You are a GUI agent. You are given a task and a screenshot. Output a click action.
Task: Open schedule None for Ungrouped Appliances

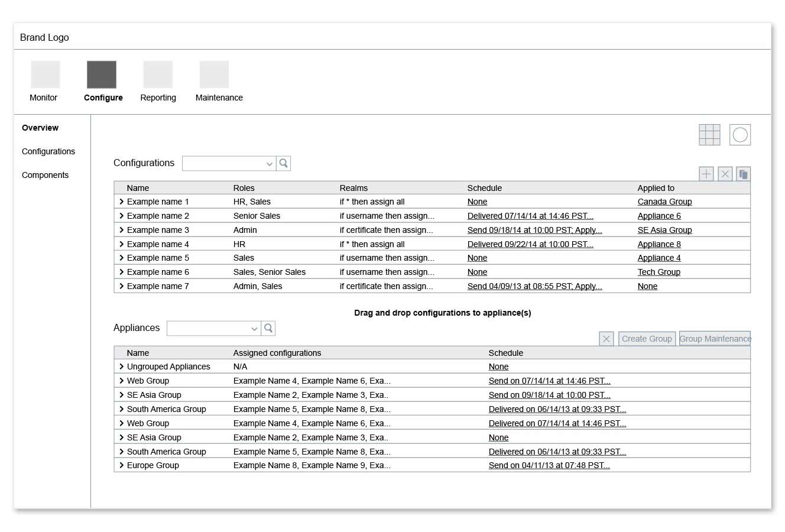[x=498, y=366]
